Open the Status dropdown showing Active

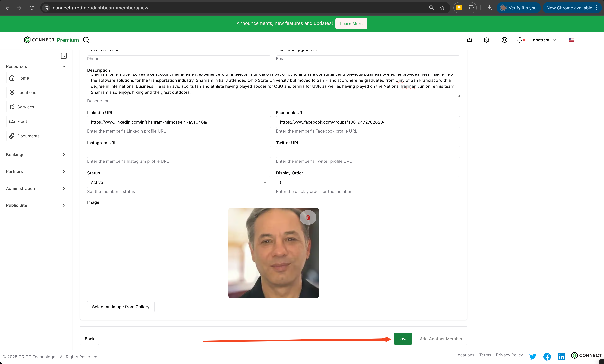click(179, 182)
